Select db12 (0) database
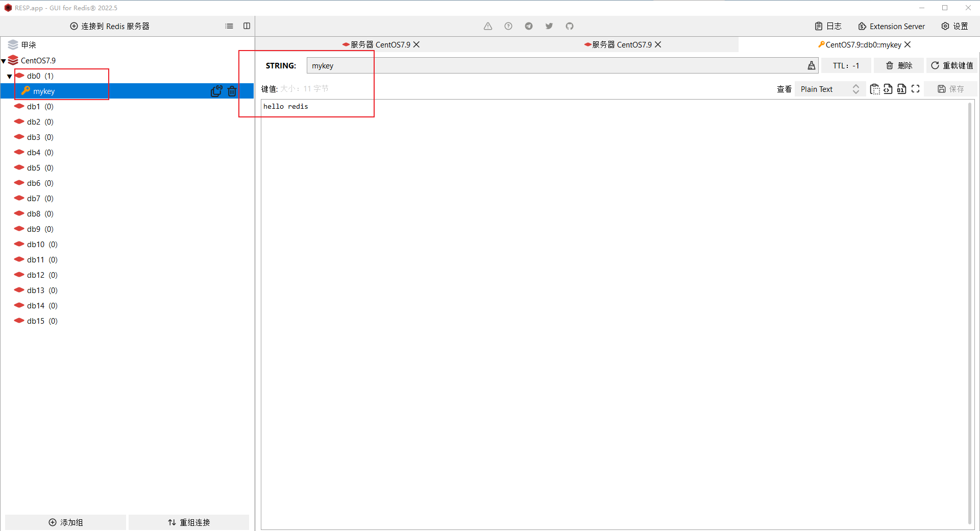 coord(42,275)
